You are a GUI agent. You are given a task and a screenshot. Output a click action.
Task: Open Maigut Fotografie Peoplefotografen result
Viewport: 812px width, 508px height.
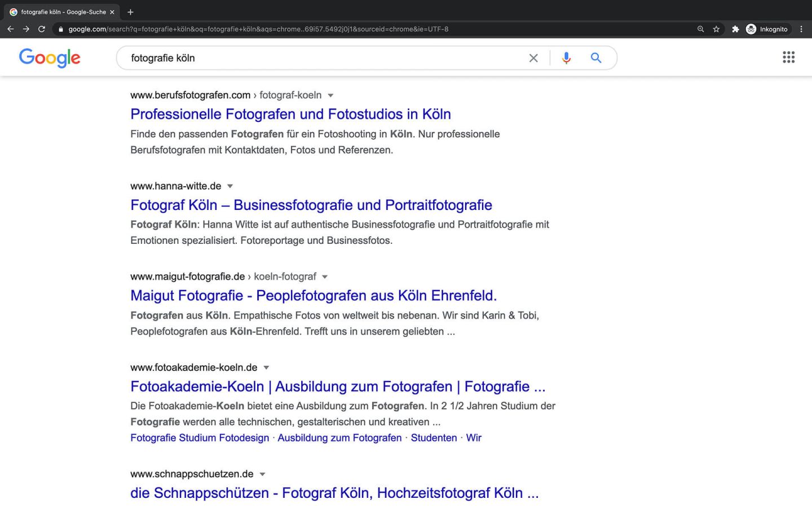(314, 295)
